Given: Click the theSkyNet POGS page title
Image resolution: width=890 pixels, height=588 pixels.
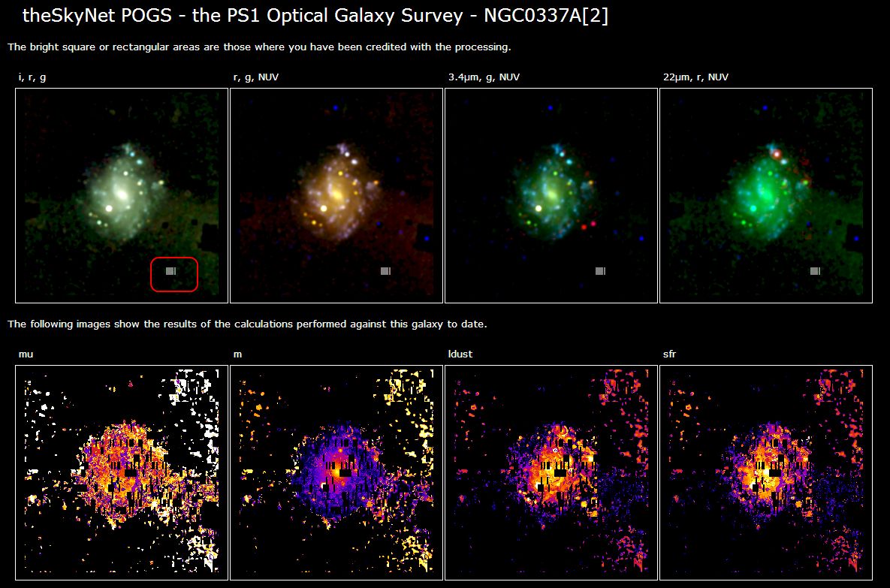Looking at the screenshot, I should pos(315,16).
